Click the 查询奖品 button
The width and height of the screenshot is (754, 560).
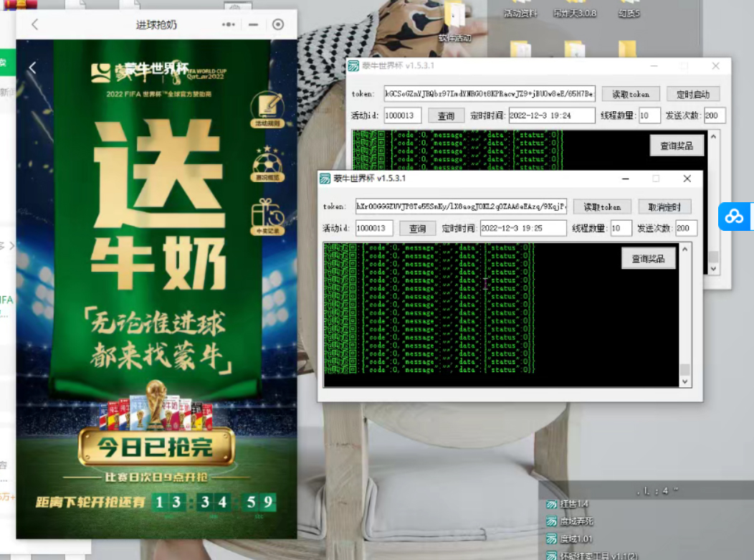click(649, 258)
